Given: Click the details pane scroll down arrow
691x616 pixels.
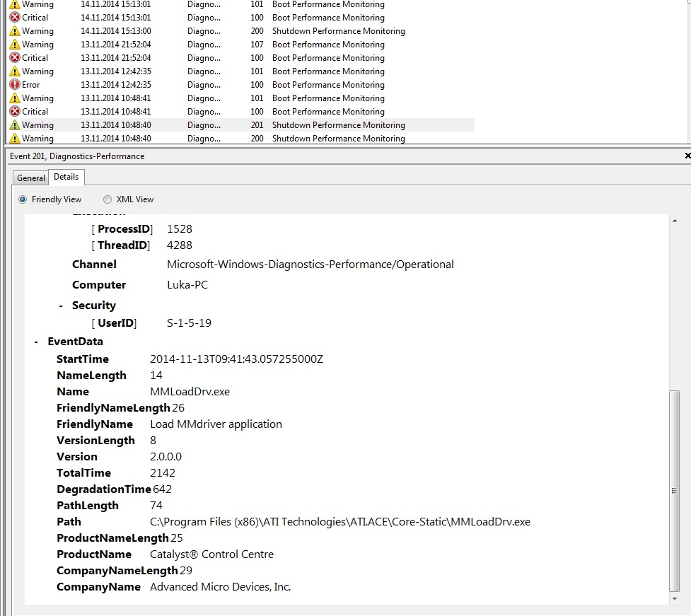Looking at the screenshot, I should point(674,599).
